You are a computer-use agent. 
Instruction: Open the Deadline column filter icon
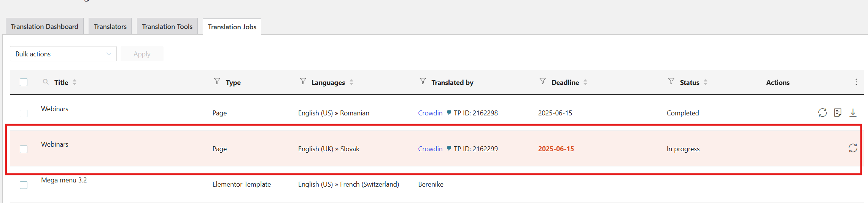pyautogui.click(x=542, y=81)
